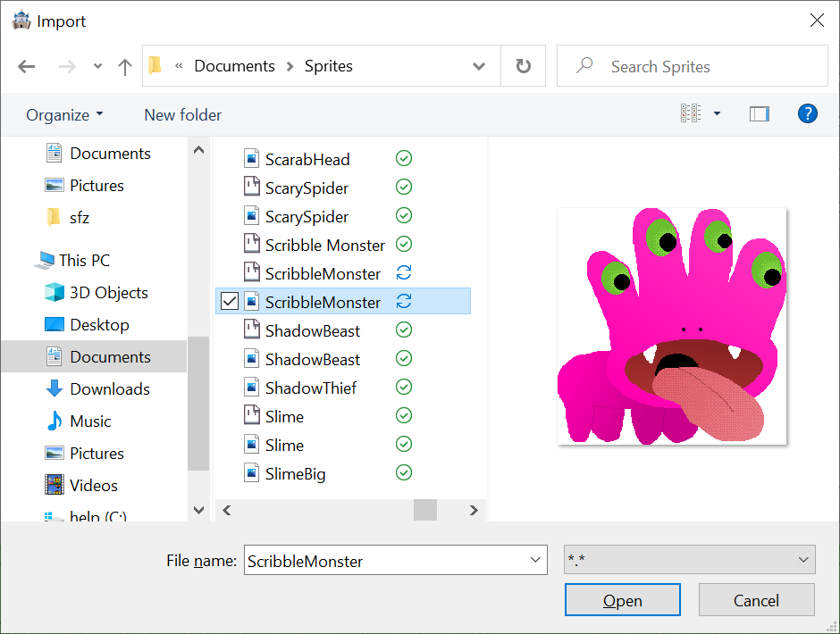Select ScarySpider document file
Screen dimensions: 840x634
296,188
